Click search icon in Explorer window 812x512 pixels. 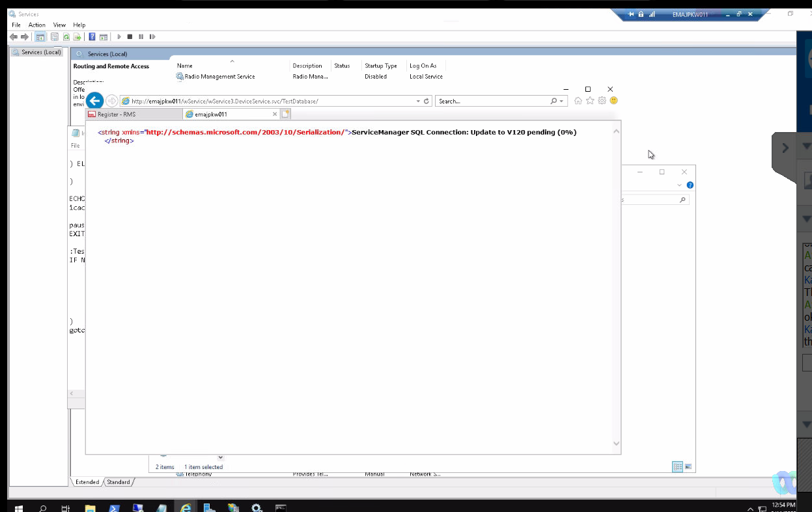[x=682, y=200]
